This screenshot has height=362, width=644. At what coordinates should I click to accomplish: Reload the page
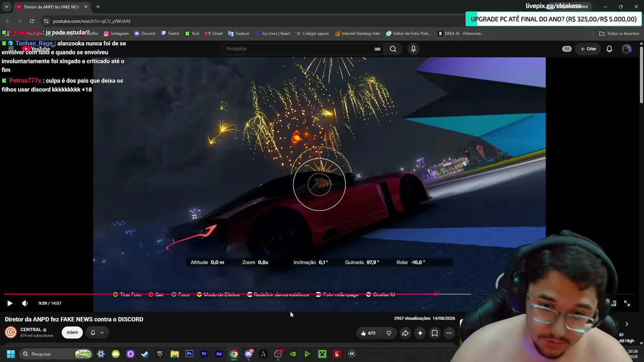tap(32, 21)
